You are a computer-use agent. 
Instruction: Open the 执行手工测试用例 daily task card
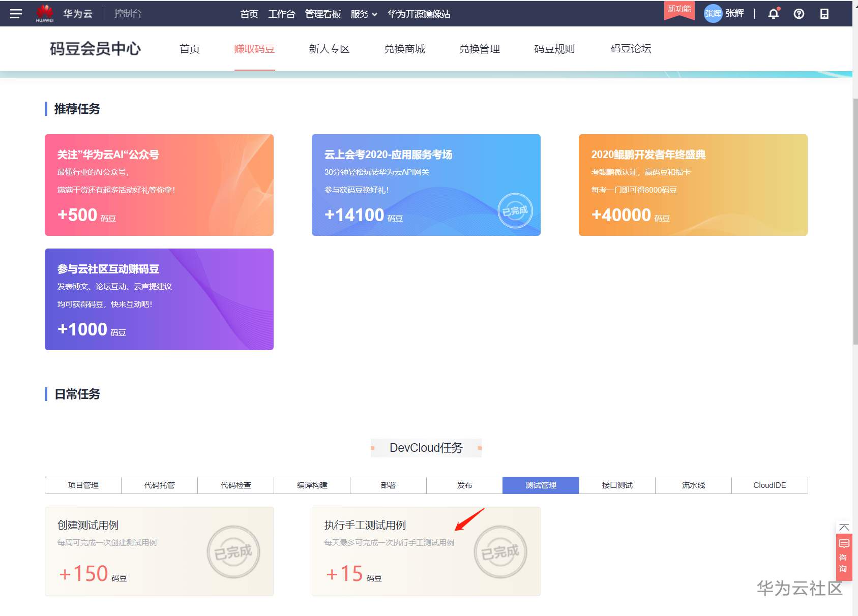[426, 551]
